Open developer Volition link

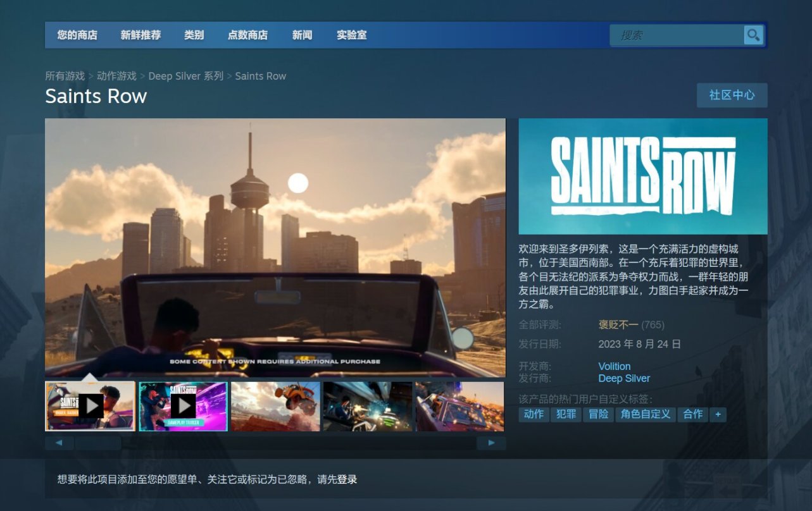tap(615, 366)
